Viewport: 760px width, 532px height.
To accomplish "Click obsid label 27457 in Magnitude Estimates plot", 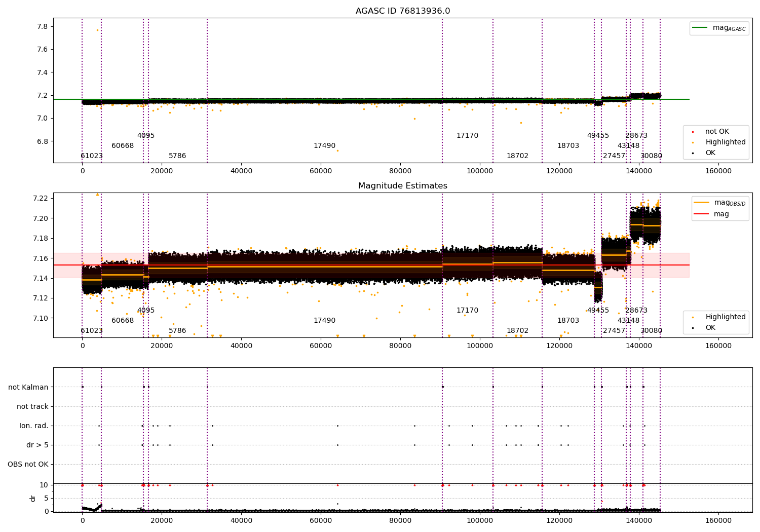I will (614, 331).
